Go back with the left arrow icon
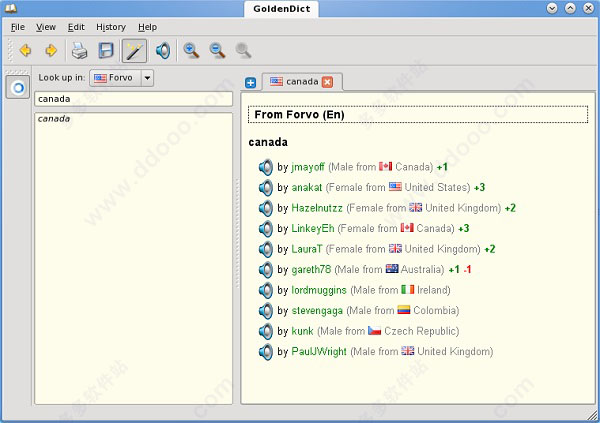 [x=26, y=51]
